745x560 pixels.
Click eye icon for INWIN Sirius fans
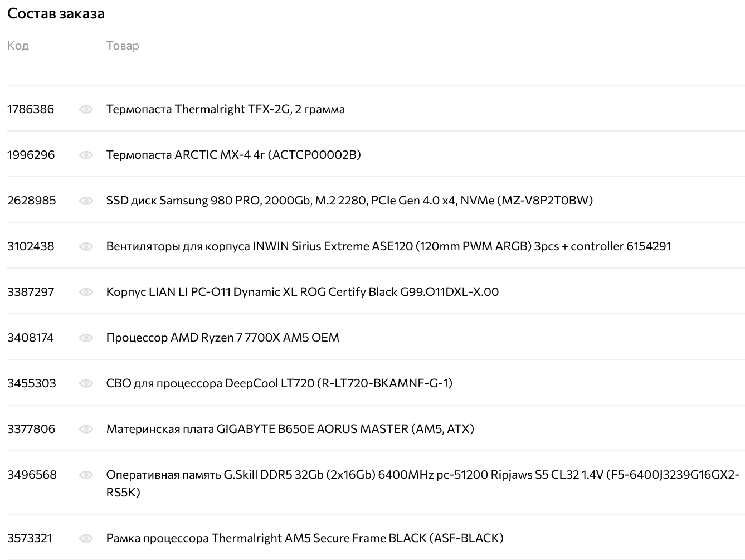click(86, 246)
